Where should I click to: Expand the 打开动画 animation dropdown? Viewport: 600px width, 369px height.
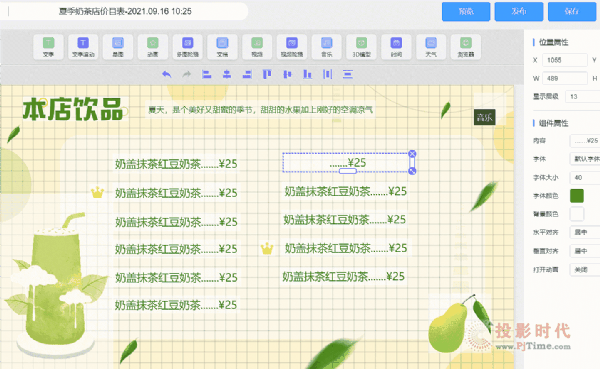tap(585, 269)
